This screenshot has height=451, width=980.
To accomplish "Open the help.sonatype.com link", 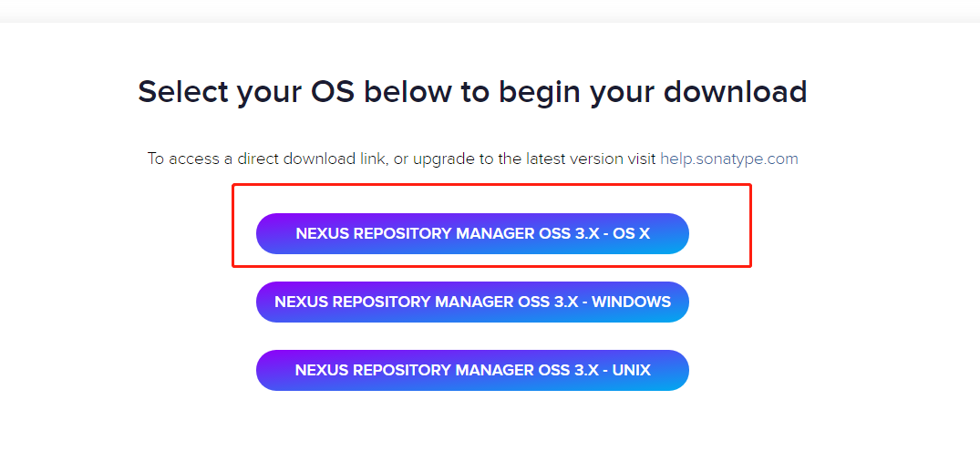I will (728, 159).
